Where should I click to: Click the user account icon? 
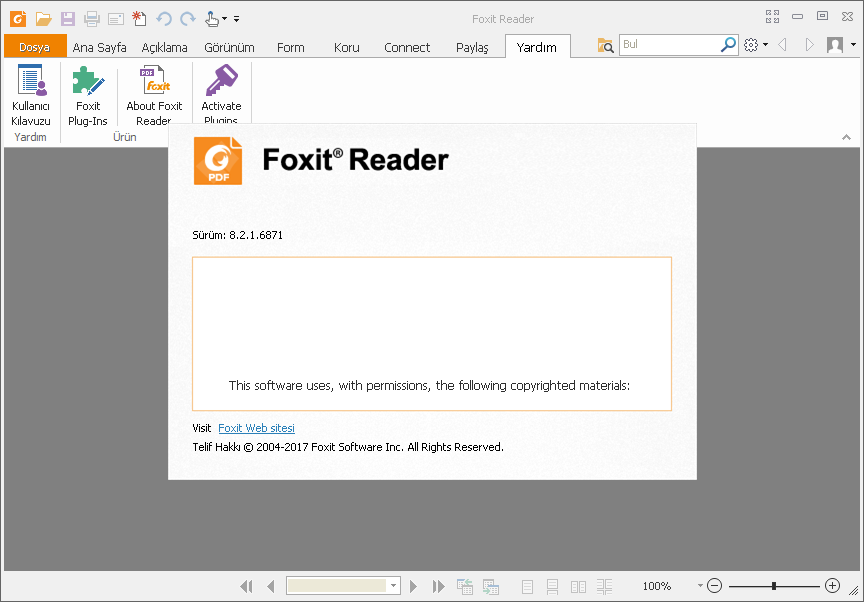point(835,45)
